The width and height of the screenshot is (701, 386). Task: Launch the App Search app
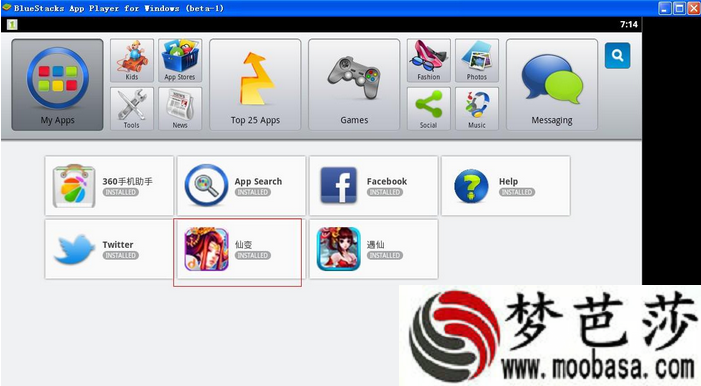241,186
